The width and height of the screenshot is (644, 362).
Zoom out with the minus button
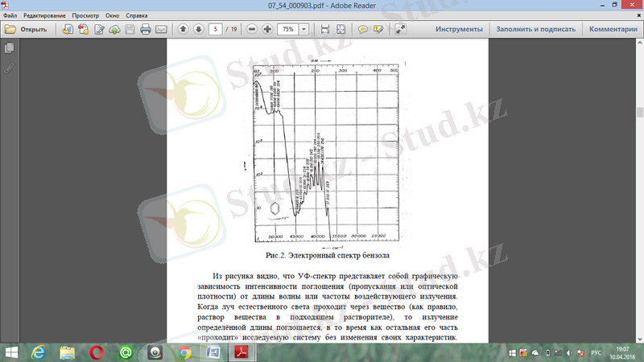click(252, 29)
